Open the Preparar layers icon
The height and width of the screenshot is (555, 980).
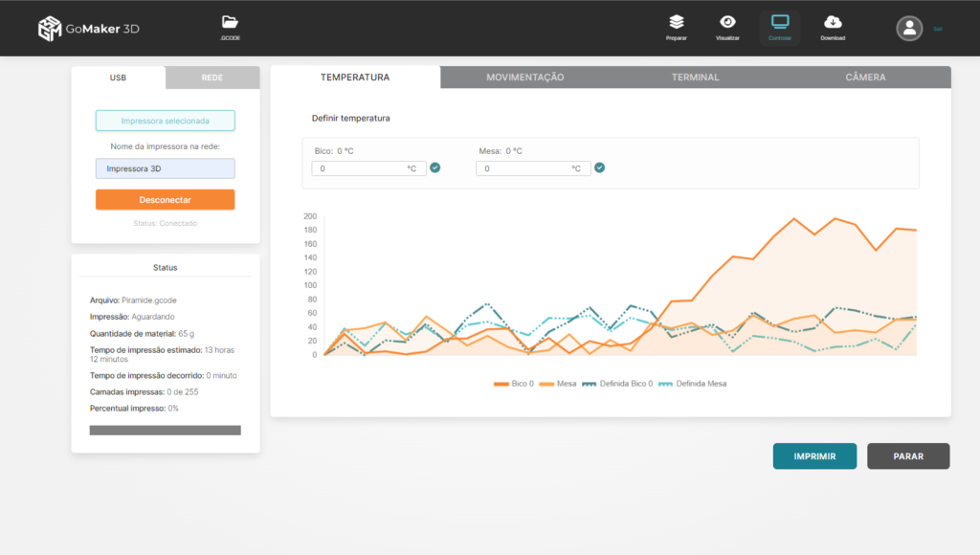677,23
